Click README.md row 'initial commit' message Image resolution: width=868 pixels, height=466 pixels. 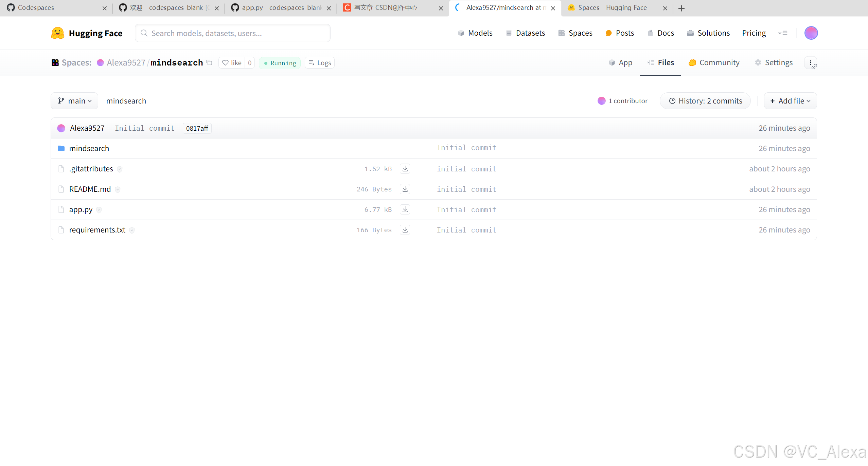pyautogui.click(x=466, y=189)
